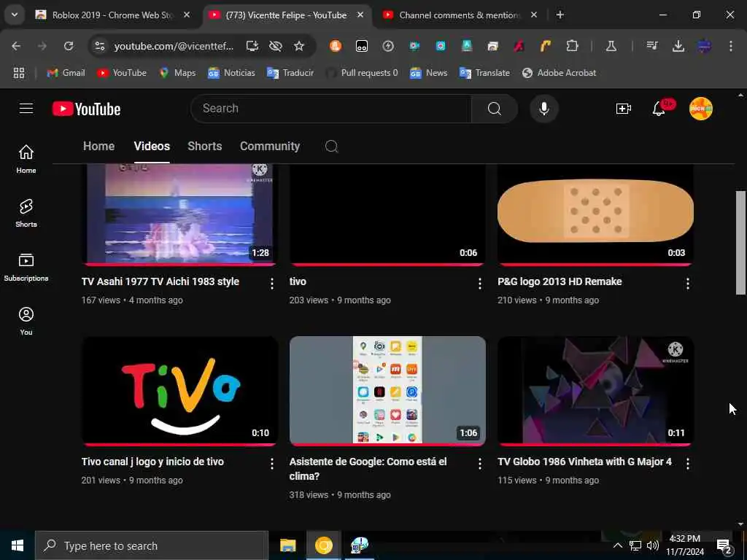Open options for TV Asahi 1977 video
Screen dimensions: 747x560
272,284
